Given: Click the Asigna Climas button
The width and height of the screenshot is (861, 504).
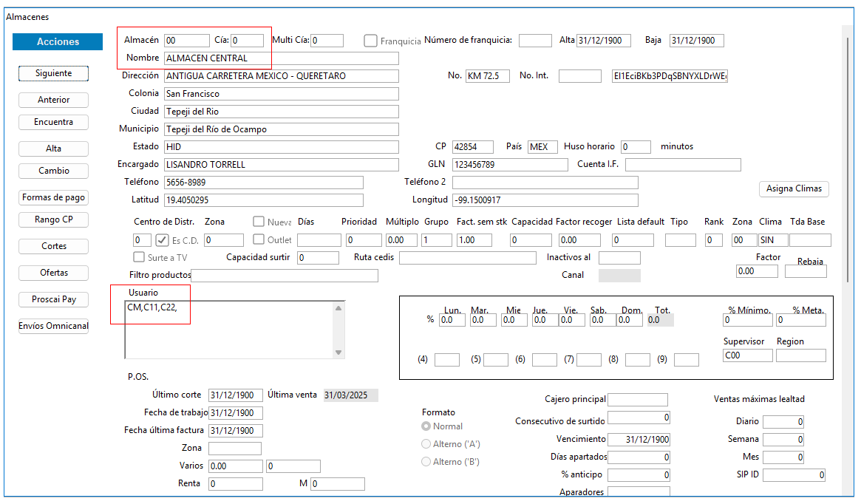Looking at the screenshot, I should pos(794,189).
